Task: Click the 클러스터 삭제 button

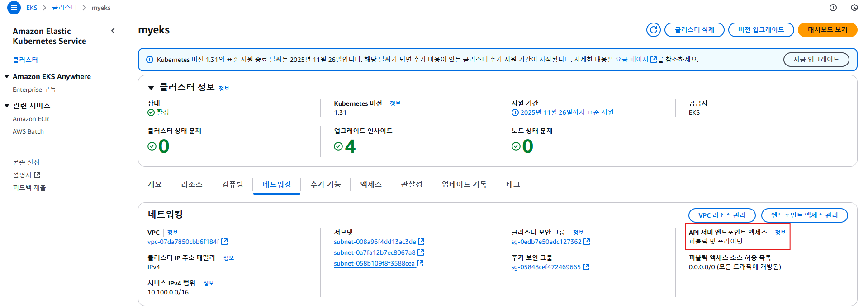Action: click(x=694, y=30)
